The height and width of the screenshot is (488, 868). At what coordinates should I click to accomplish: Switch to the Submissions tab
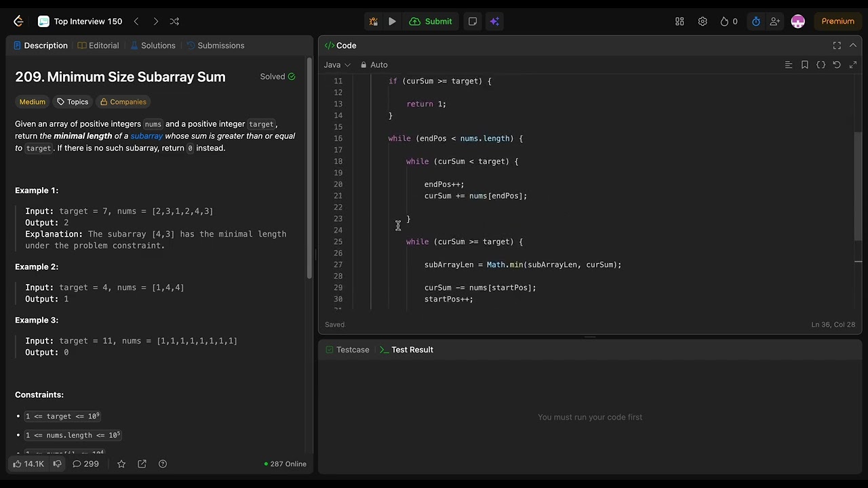[215, 45]
